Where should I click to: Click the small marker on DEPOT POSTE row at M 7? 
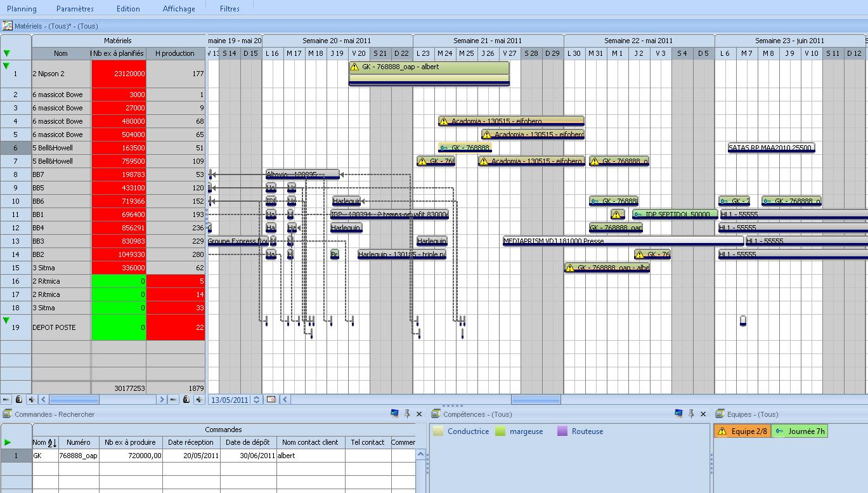743,320
